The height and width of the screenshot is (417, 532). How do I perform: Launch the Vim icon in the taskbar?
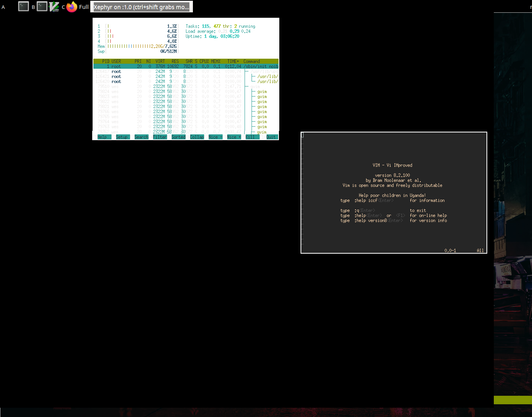click(54, 7)
